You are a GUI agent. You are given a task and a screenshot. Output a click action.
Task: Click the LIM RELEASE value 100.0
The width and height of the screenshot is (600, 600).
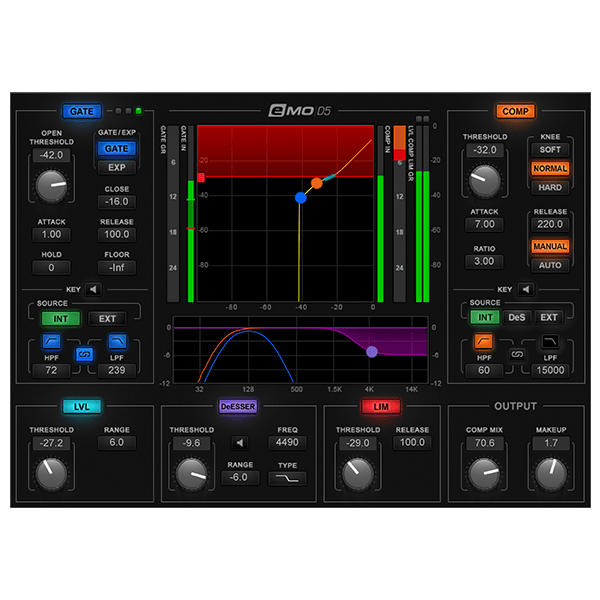click(412, 442)
